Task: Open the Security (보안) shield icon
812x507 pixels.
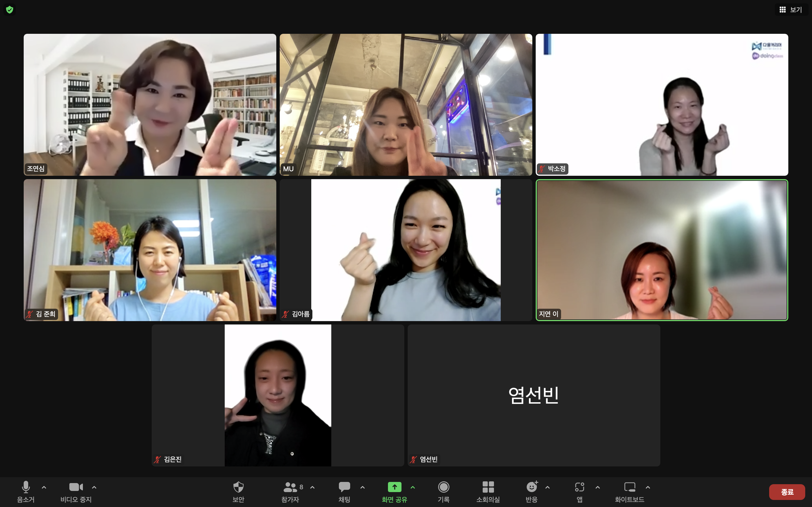Action: 238,487
